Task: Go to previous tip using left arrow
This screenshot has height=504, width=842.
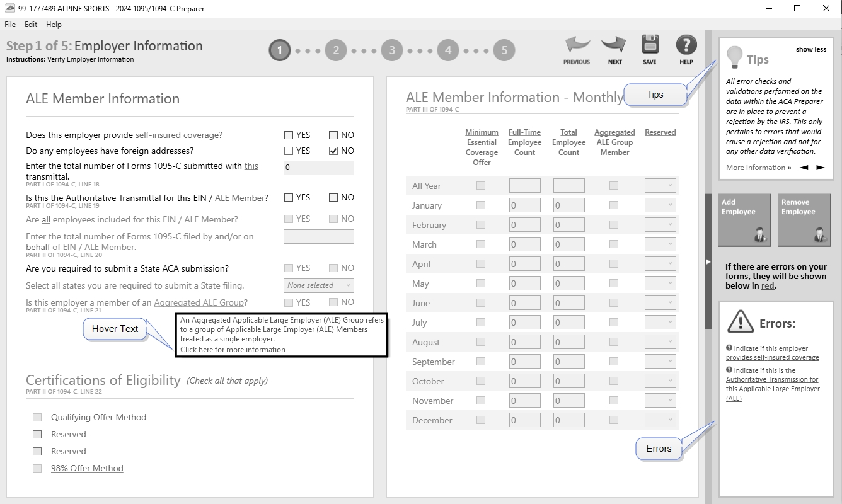Action: tap(804, 168)
